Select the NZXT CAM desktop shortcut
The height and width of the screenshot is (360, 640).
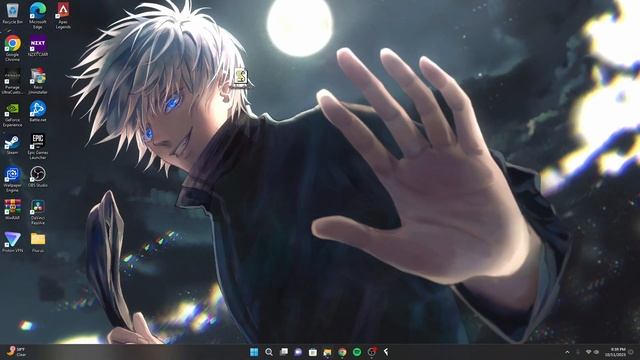click(38, 46)
